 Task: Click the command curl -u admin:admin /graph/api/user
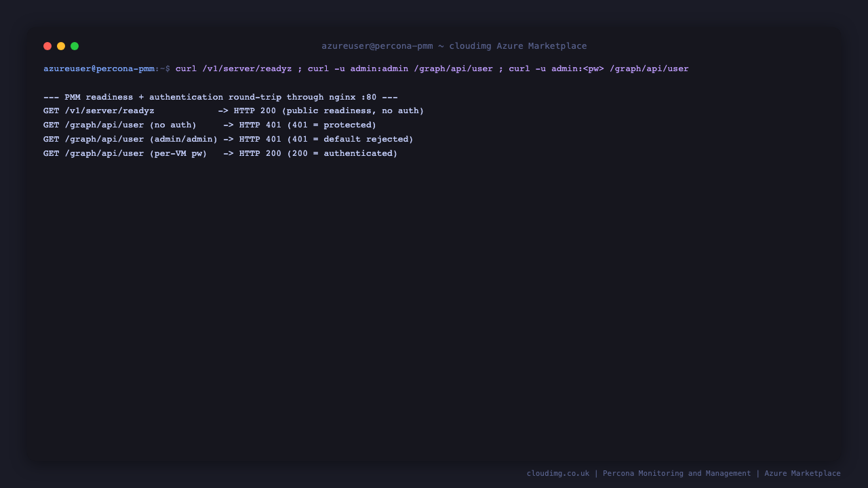400,69
